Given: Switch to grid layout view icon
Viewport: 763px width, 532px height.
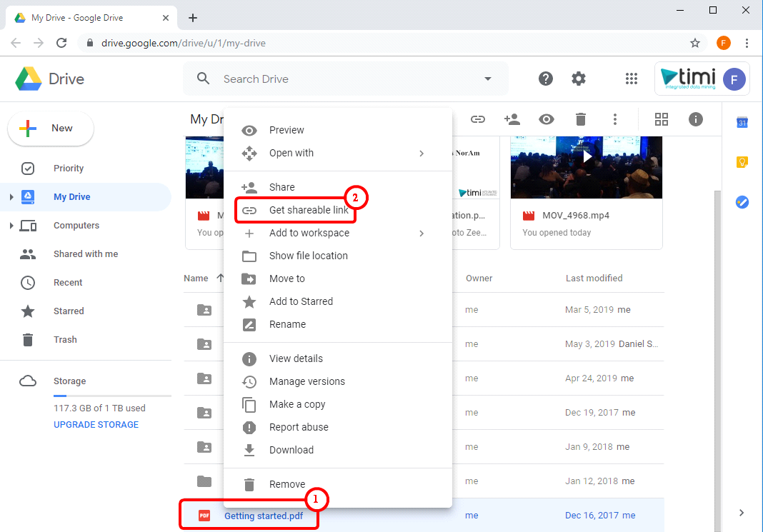Looking at the screenshot, I should click(662, 119).
